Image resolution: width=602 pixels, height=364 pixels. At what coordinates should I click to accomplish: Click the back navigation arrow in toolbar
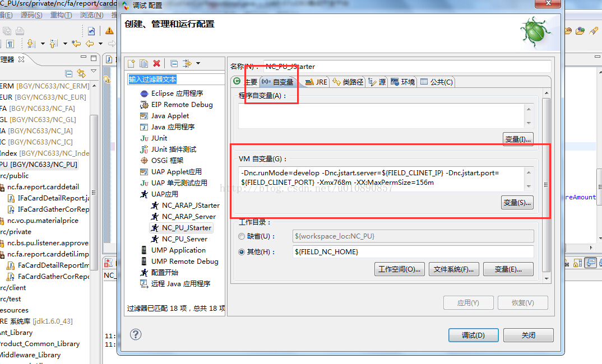click(90, 44)
